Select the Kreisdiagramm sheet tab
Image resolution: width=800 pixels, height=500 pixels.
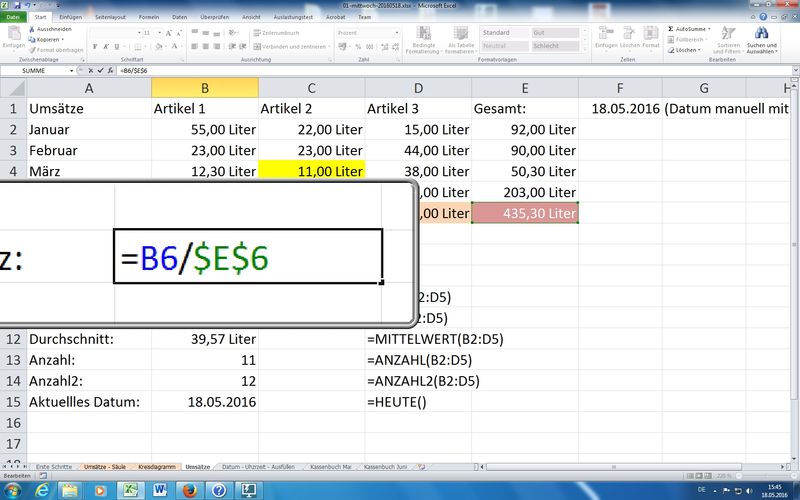click(x=158, y=466)
